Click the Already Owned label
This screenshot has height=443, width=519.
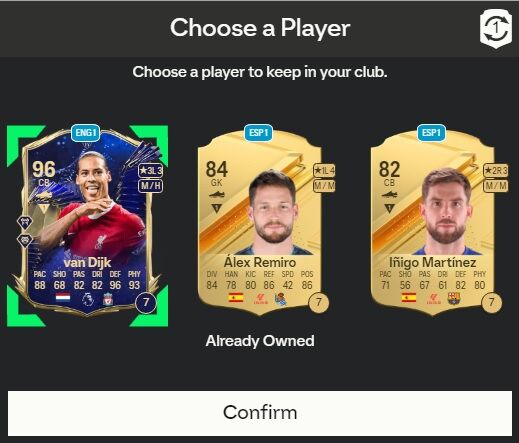[260, 341]
